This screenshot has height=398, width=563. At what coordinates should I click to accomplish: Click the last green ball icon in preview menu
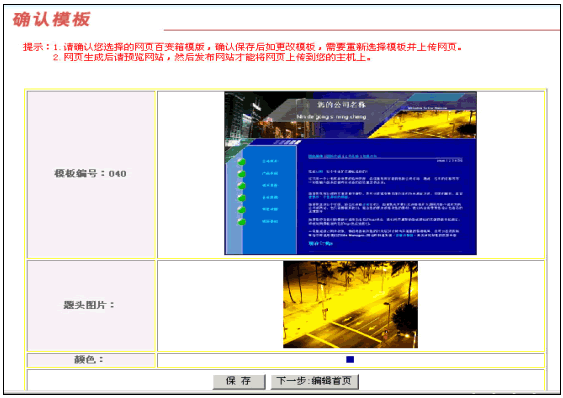[241, 222]
